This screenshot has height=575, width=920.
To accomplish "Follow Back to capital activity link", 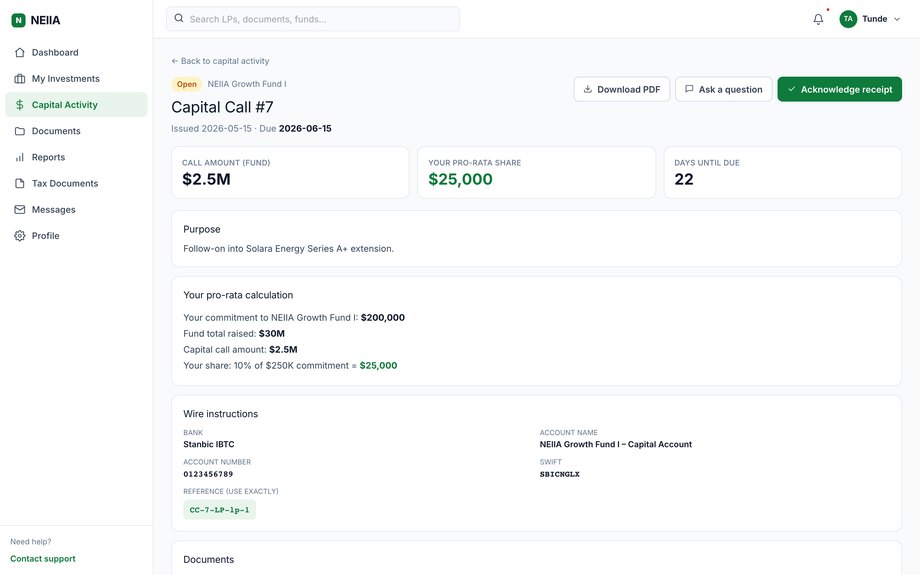I will click(220, 61).
